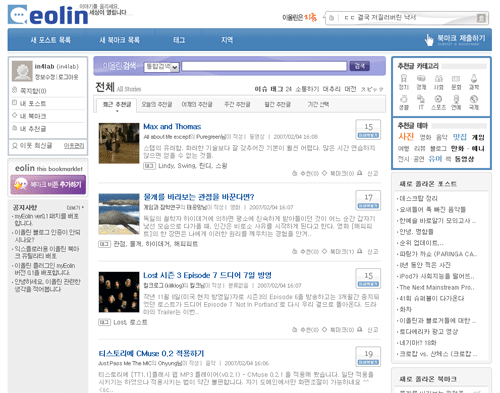
Task: Click the eolin logo speech-bubble icon
Action: 18,14
